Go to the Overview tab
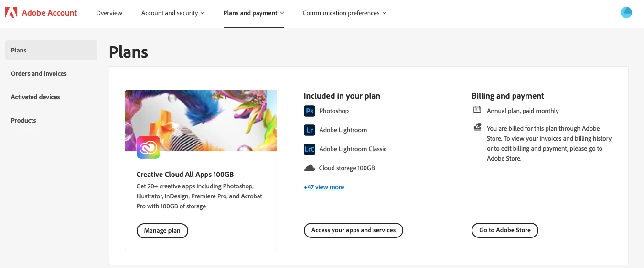The image size is (644, 268). [x=109, y=13]
